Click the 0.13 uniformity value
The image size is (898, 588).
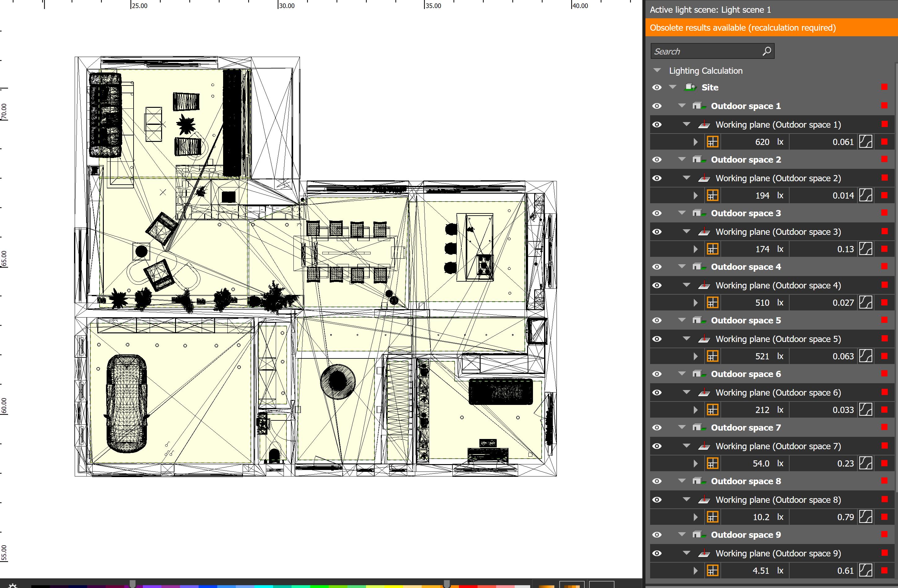[x=845, y=249]
